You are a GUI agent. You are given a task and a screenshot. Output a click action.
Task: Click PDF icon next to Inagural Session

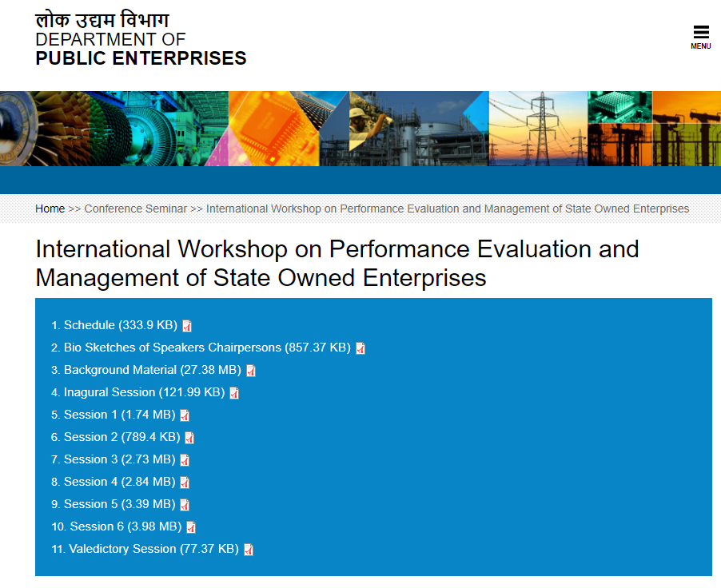pos(234,393)
